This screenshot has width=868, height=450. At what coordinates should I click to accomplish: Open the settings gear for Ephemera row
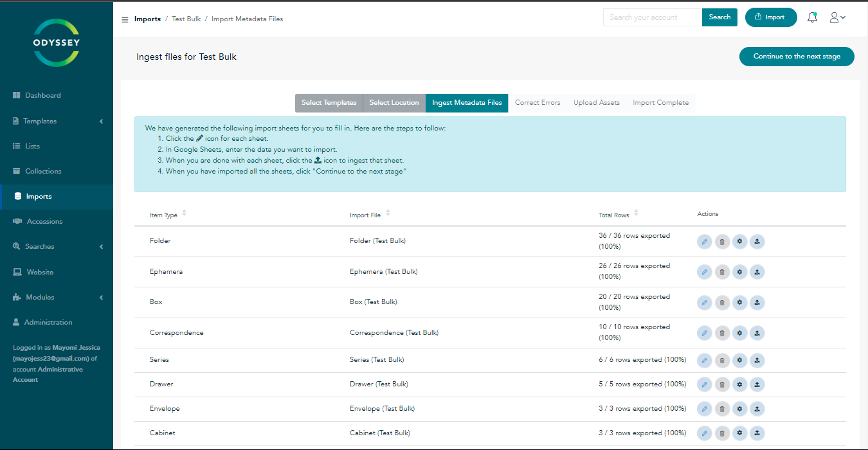[739, 272]
